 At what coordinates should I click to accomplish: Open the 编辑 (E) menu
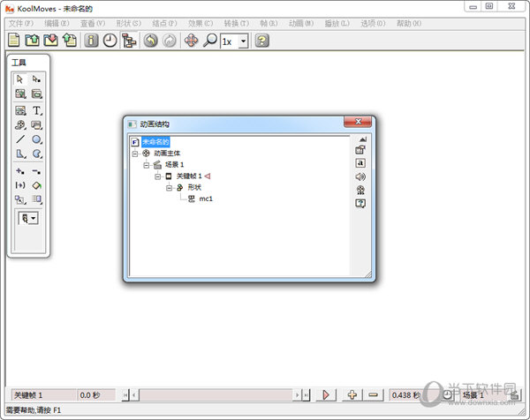click(x=57, y=23)
